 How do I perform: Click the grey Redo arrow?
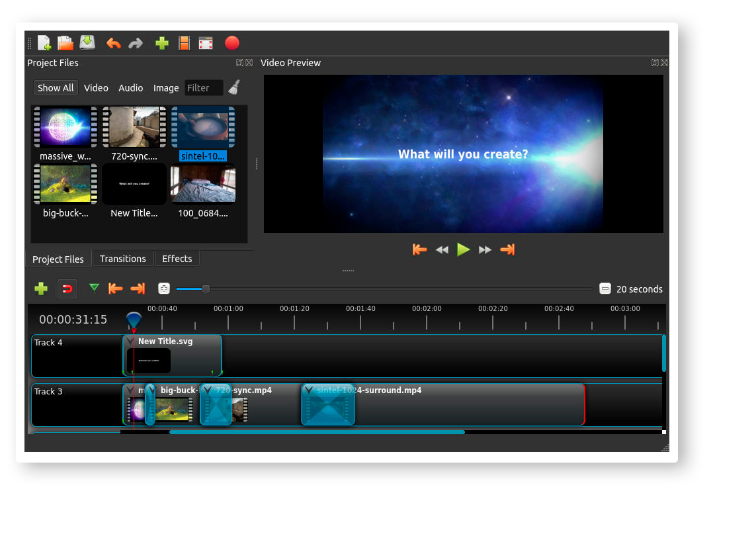[136, 44]
